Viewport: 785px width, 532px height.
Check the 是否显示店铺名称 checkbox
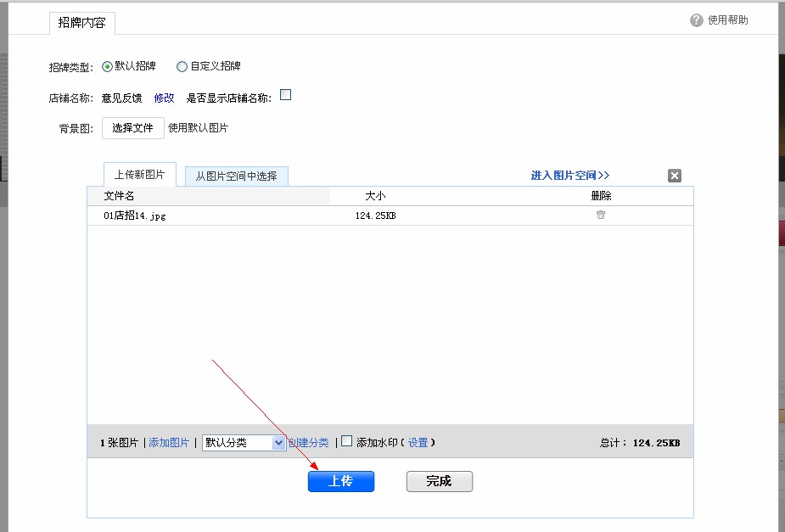tap(285, 95)
